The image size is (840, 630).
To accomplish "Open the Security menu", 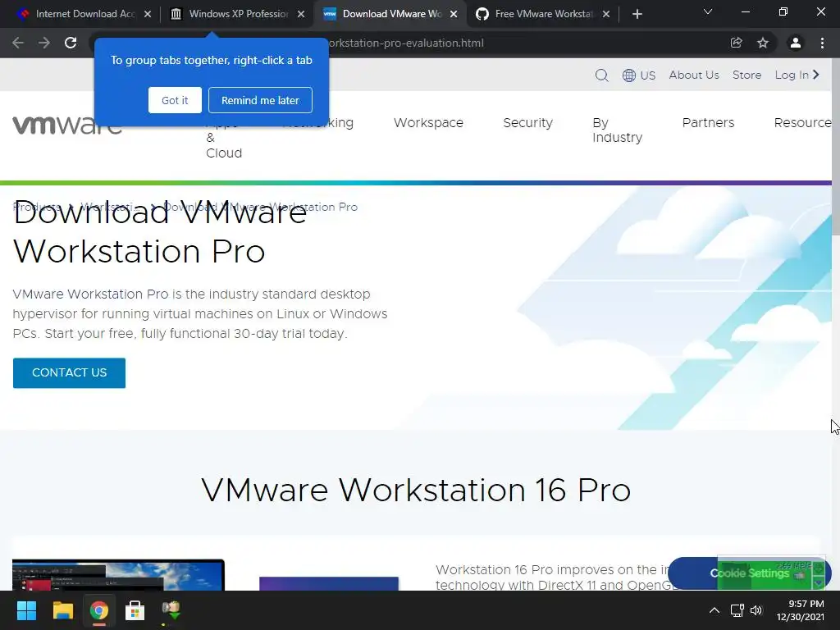I will 527,123.
